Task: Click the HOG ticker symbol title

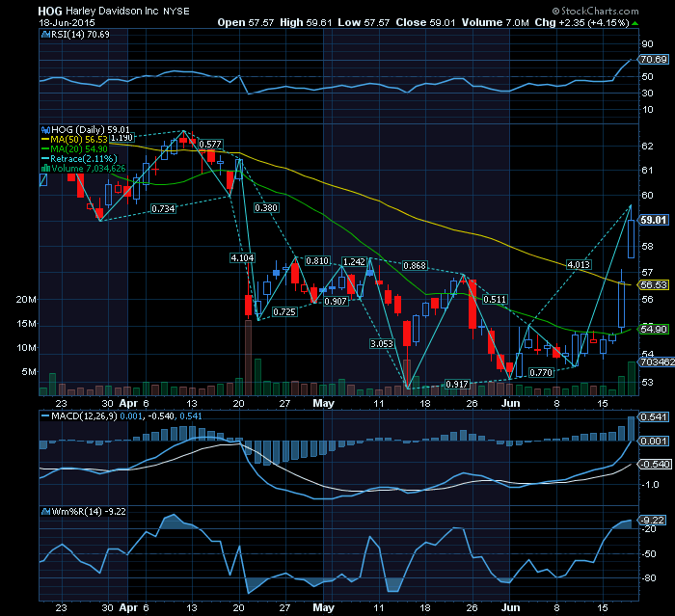Action: [x=50, y=12]
